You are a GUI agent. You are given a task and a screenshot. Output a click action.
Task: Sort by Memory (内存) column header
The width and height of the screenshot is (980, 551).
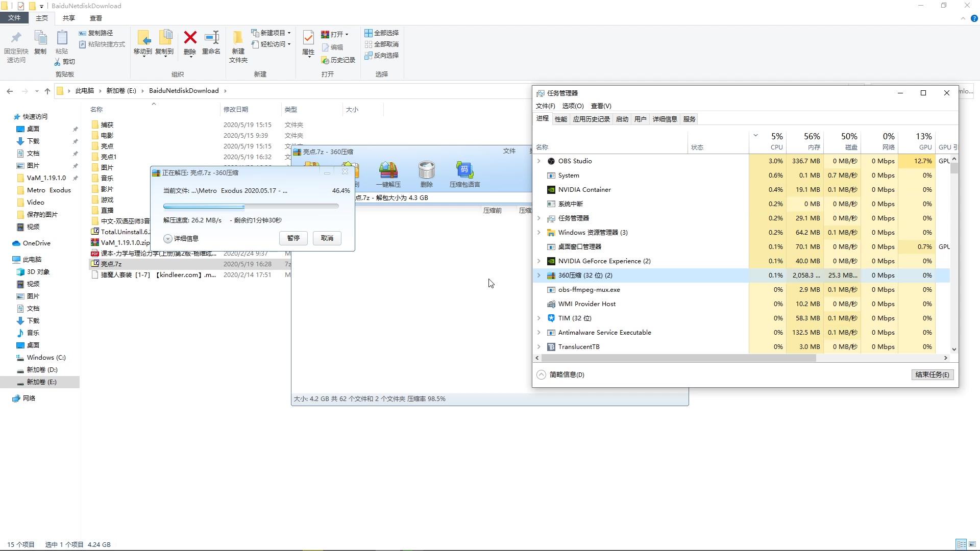[805, 141]
